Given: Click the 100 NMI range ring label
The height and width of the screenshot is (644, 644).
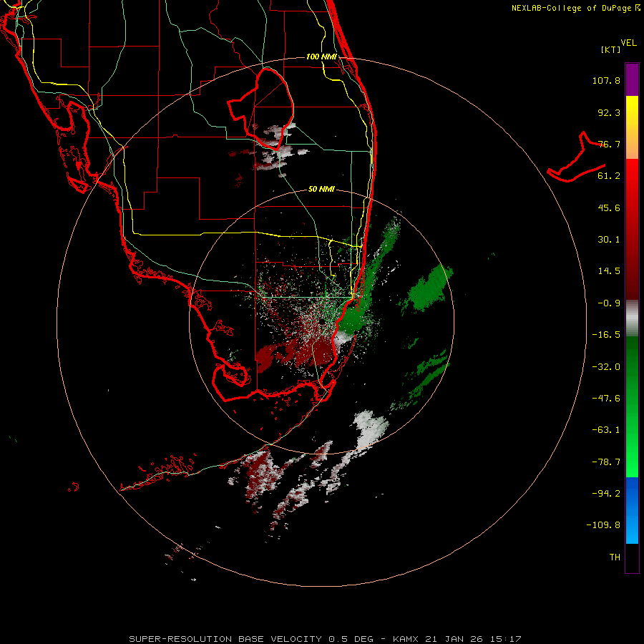Looking at the screenshot, I should tap(321, 57).
